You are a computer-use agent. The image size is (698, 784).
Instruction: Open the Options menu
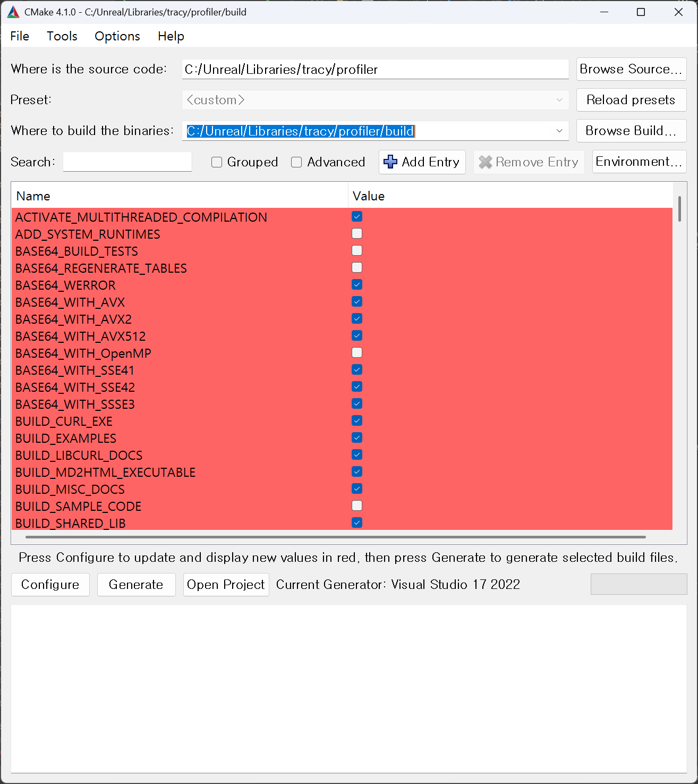click(x=117, y=36)
